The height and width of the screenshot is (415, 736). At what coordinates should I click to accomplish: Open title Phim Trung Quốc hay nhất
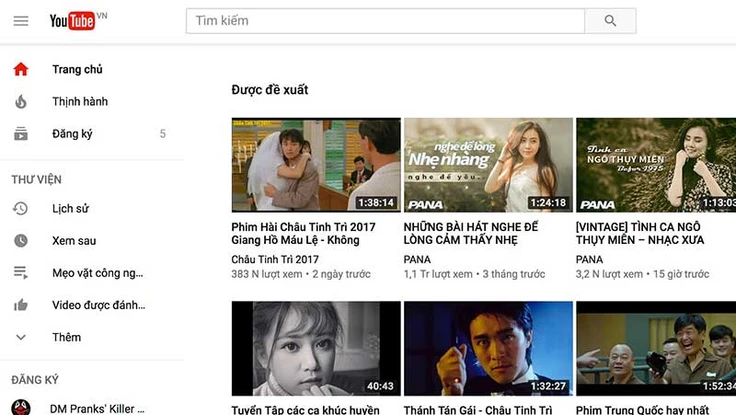(642, 409)
